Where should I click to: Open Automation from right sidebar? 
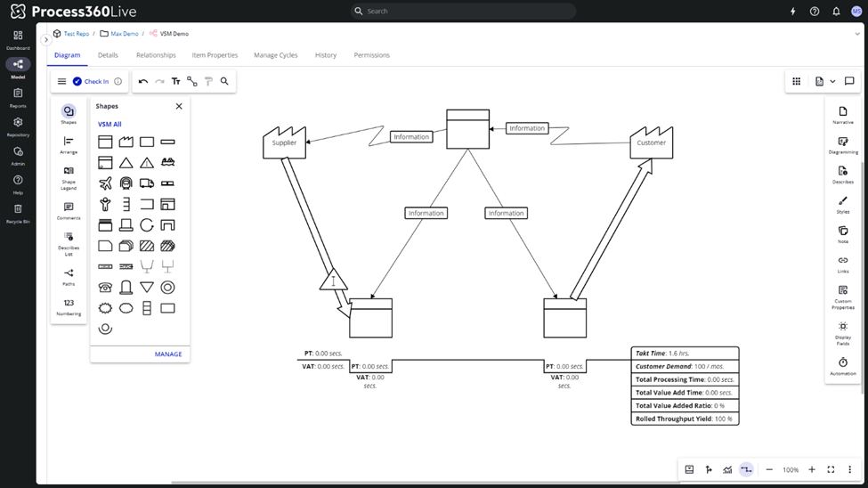(842, 366)
